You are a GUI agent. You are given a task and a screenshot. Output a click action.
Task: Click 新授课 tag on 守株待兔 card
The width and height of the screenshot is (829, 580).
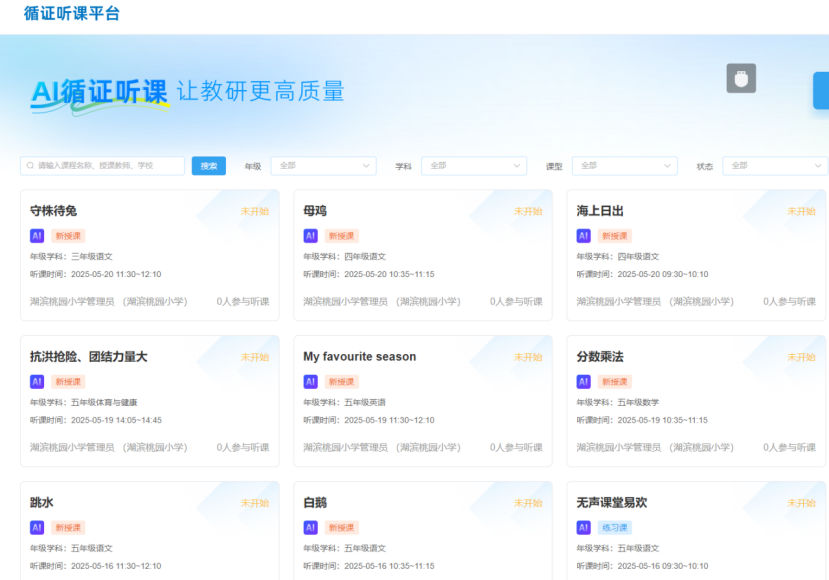pyautogui.click(x=68, y=236)
